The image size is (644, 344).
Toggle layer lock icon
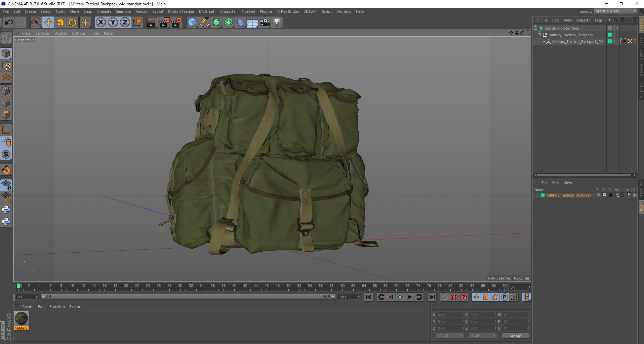622,195
